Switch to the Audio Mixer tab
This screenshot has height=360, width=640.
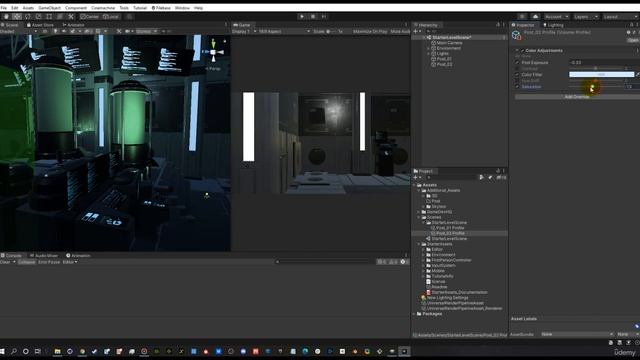pos(44,256)
